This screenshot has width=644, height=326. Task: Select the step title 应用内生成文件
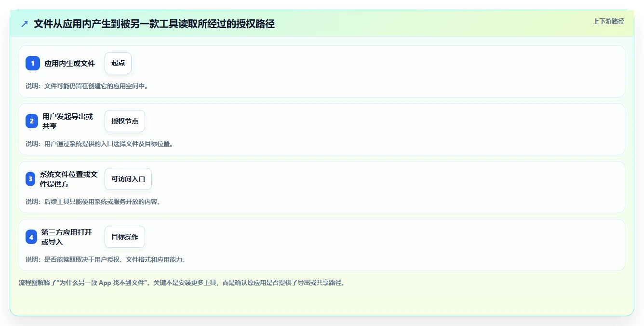(x=70, y=63)
